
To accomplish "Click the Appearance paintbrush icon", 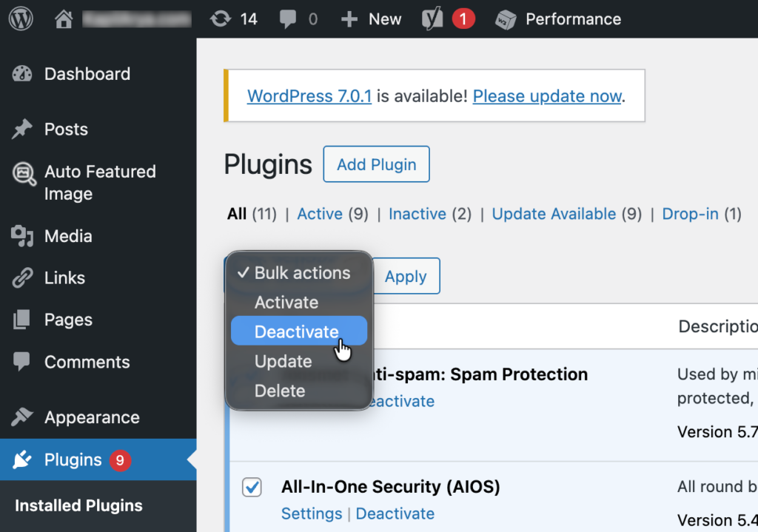I will (x=22, y=417).
